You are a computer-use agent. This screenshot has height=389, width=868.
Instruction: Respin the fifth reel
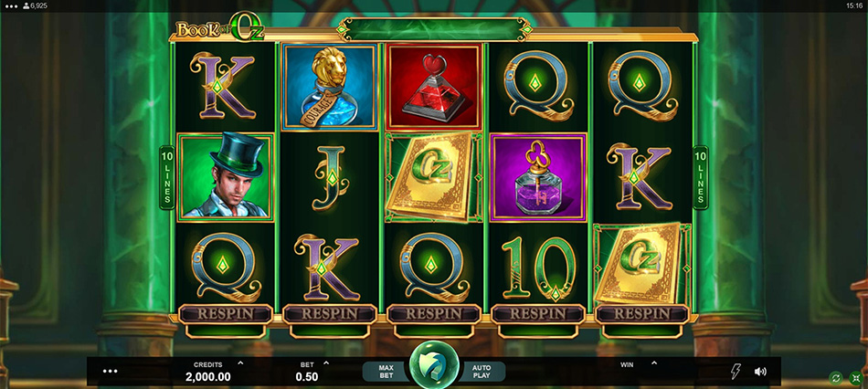click(x=642, y=314)
